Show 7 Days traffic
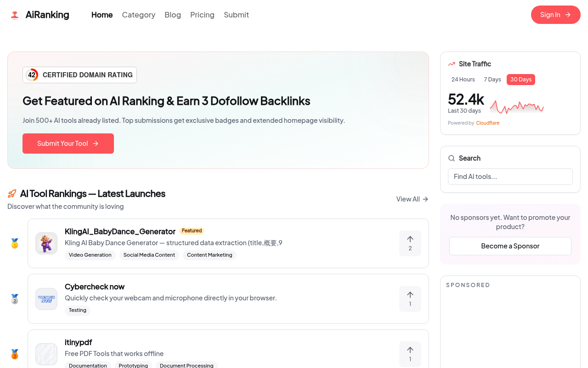 click(x=492, y=80)
